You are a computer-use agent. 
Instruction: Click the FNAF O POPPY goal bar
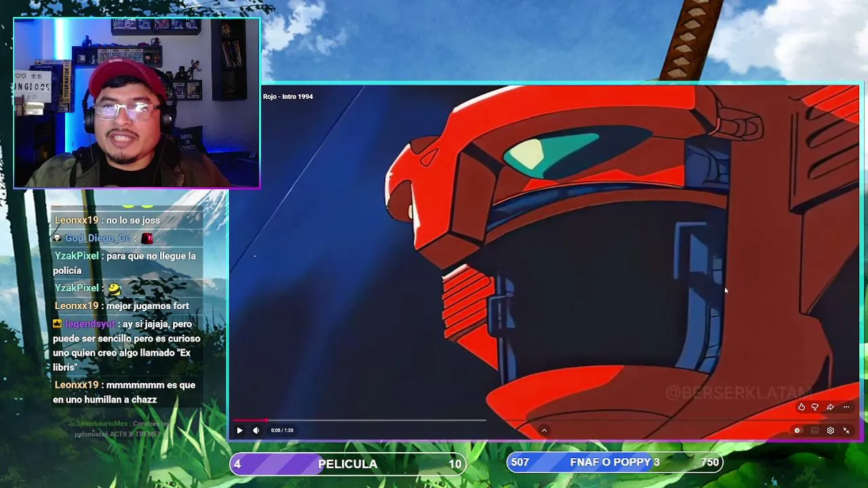614,462
